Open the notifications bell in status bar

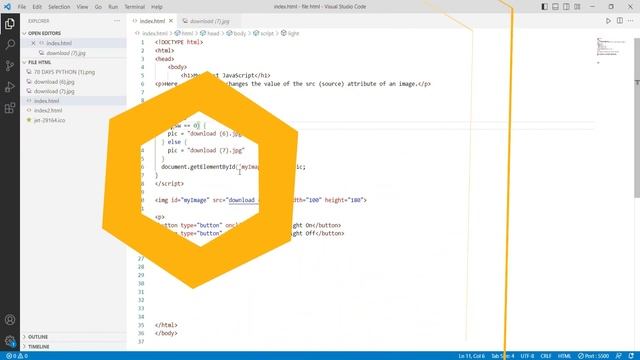pos(631,356)
